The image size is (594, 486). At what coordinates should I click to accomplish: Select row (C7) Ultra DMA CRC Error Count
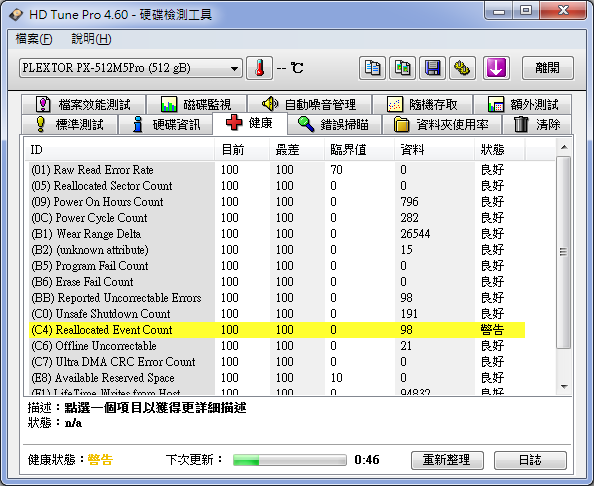277,362
